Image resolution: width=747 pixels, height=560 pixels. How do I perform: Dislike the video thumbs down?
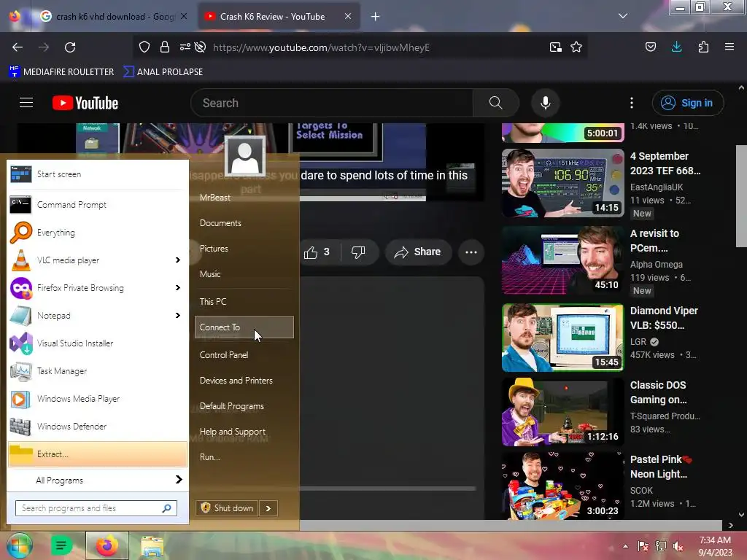tap(358, 252)
